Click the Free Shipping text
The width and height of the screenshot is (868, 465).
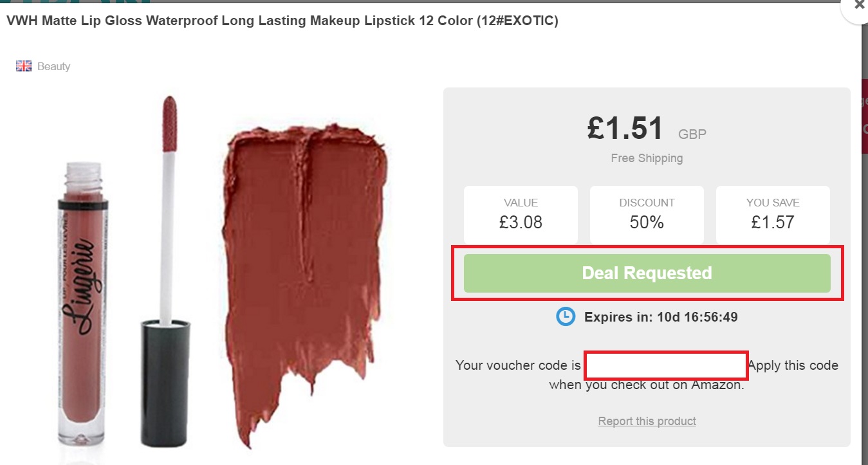point(647,158)
